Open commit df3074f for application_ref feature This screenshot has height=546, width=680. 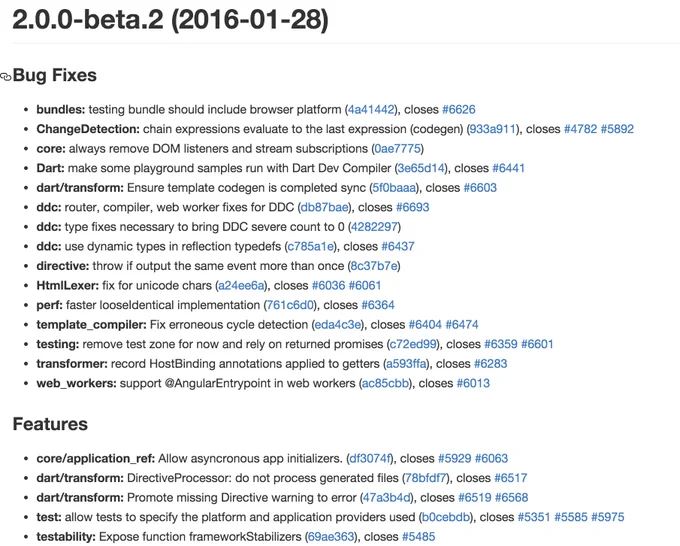(x=370, y=458)
